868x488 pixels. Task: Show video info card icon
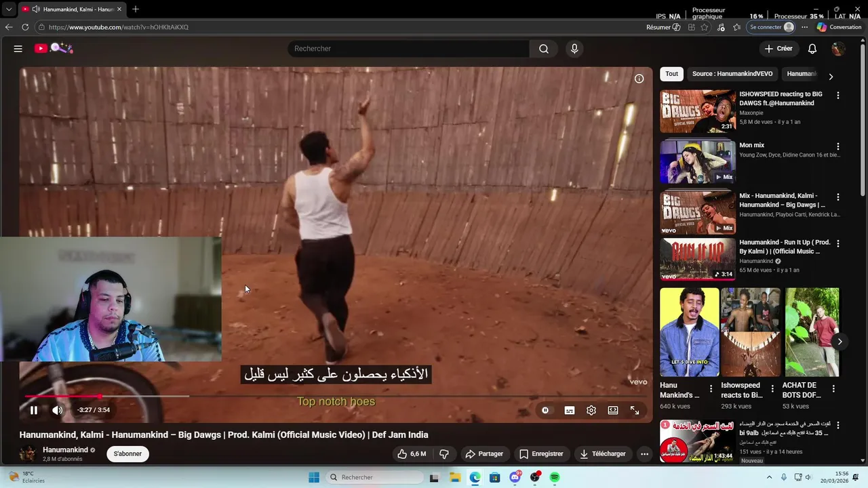click(x=639, y=79)
